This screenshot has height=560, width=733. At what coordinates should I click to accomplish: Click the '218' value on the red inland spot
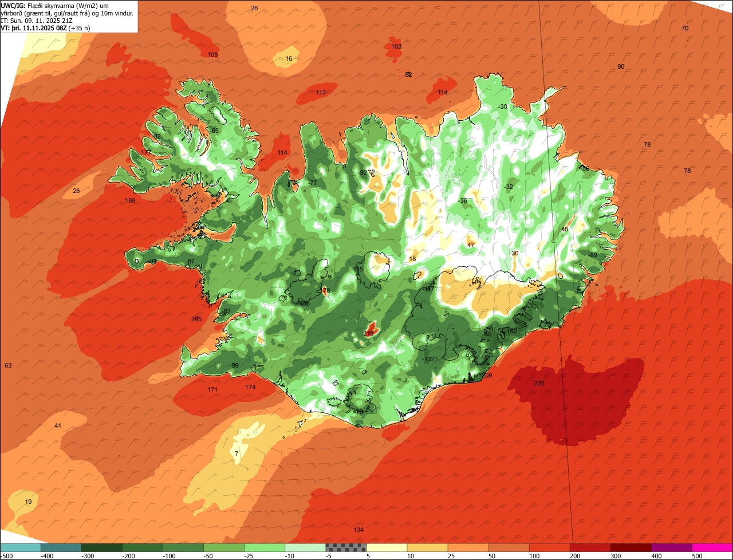(x=368, y=333)
